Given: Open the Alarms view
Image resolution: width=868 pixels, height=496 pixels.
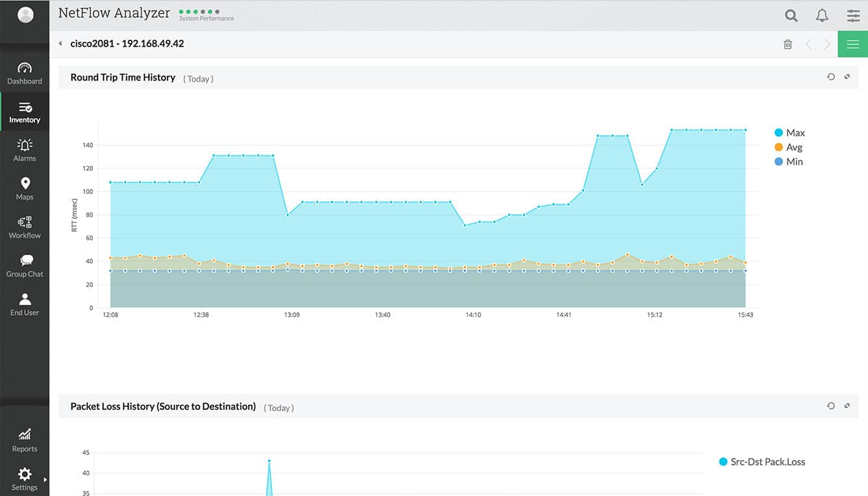Looking at the screenshot, I should [x=24, y=149].
